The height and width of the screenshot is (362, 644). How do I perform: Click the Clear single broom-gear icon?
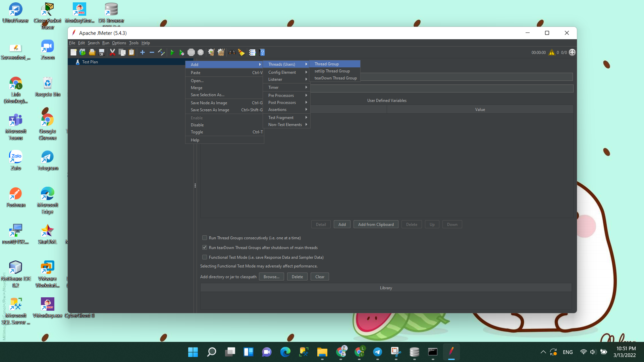click(211, 52)
